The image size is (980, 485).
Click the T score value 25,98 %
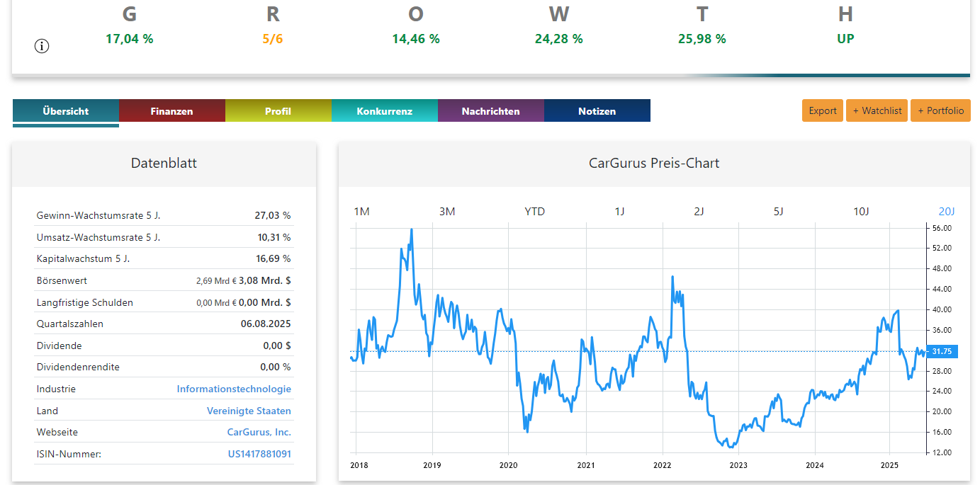click(702, 39)
